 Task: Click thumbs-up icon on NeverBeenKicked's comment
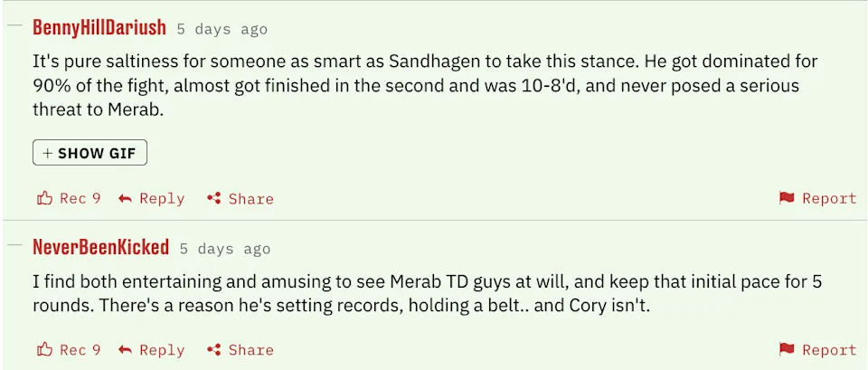44,350
